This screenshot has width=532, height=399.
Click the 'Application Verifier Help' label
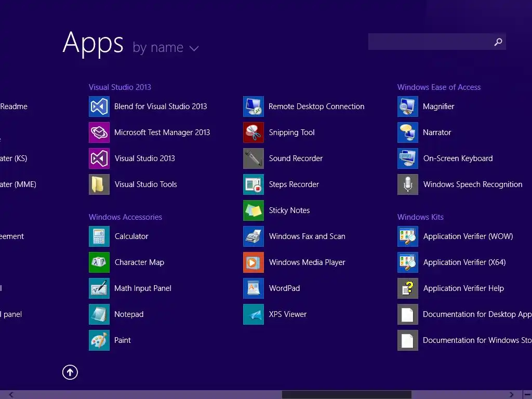coord(463,288)
